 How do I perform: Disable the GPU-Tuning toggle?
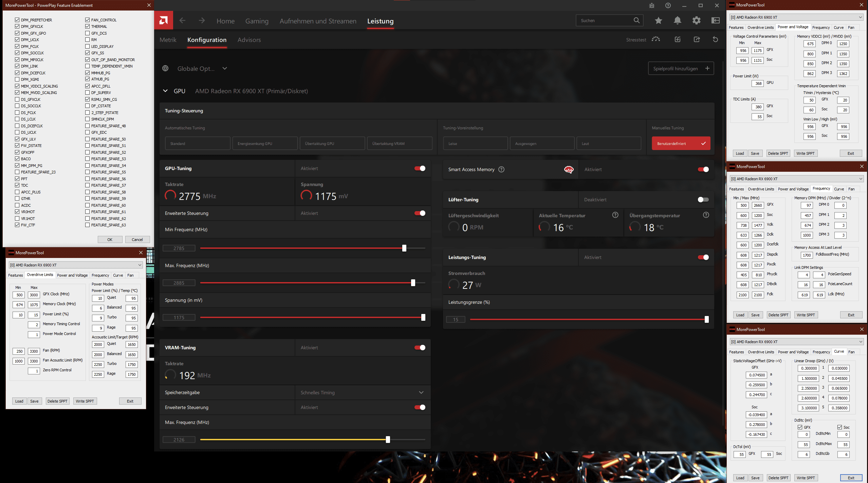[x=420, y=168]
